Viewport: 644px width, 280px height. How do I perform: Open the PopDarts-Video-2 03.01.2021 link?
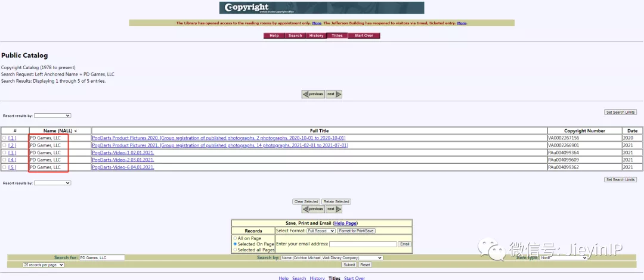[x=123, y=160]
